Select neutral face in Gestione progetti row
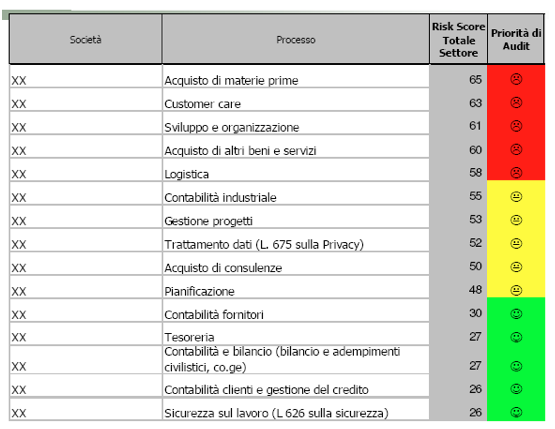The image size is (555, 429). 516,220
